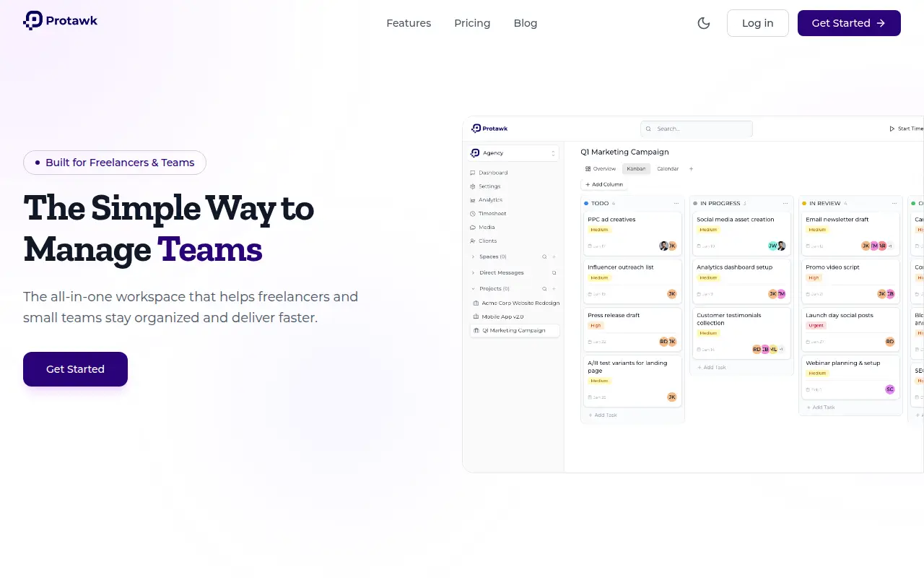Click the Medium priority tag on PPC ad creatives
Viewport: 924px width, 578px height.
(x=600, y=230)
